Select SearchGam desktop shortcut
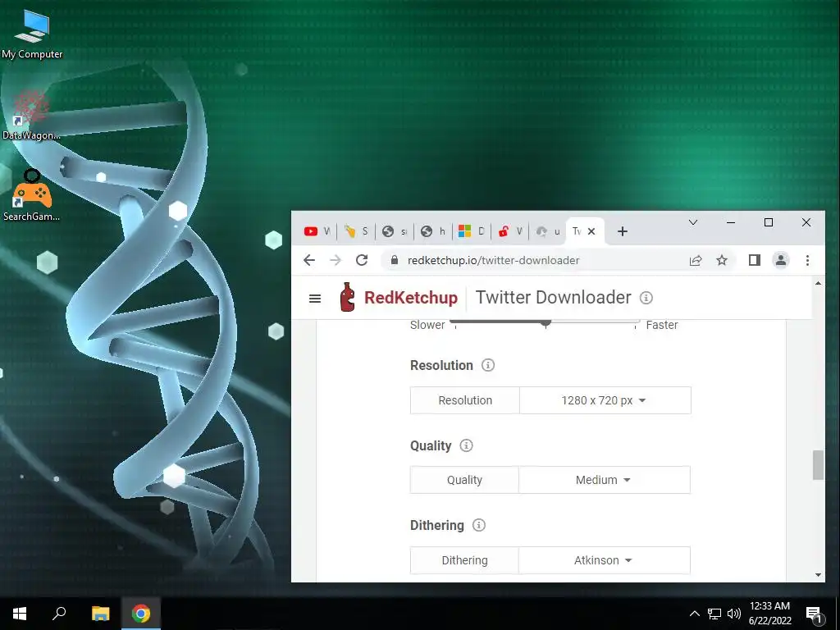 32,195
